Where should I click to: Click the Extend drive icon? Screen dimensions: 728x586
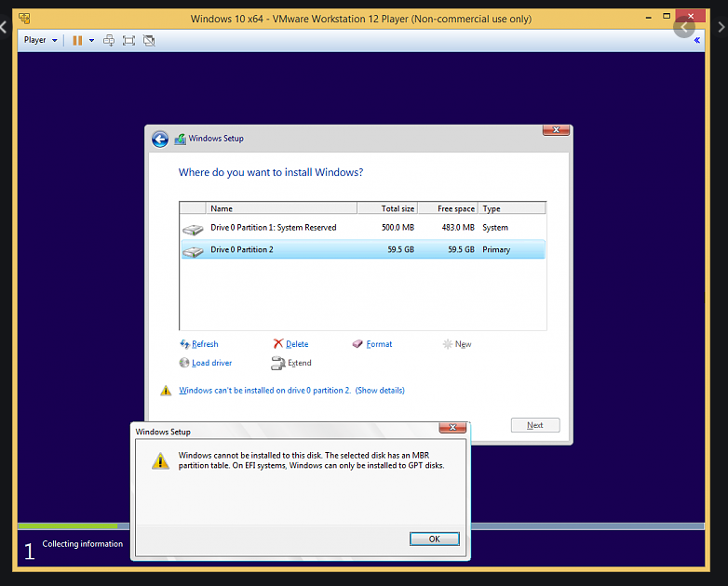[x=278, y=363]
